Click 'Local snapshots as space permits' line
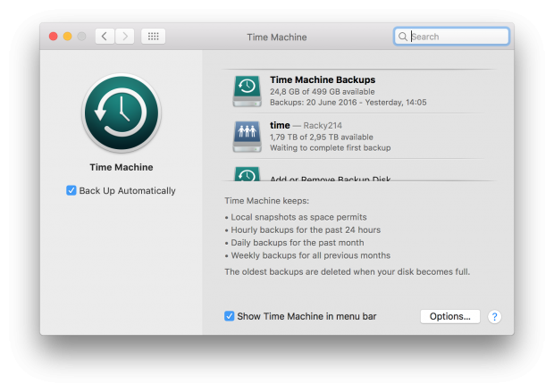The height and width of the screenshot is (392, 554). (298, 217)
